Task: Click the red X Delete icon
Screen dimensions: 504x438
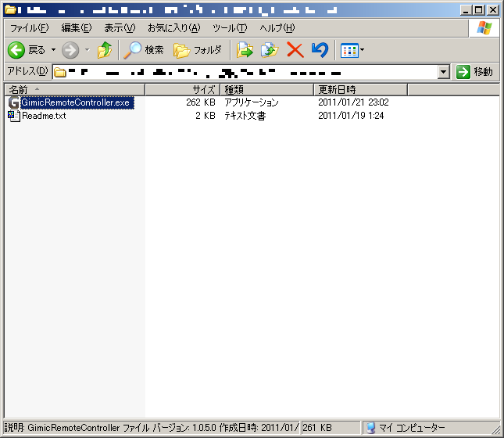Action: tap(295, 50)
